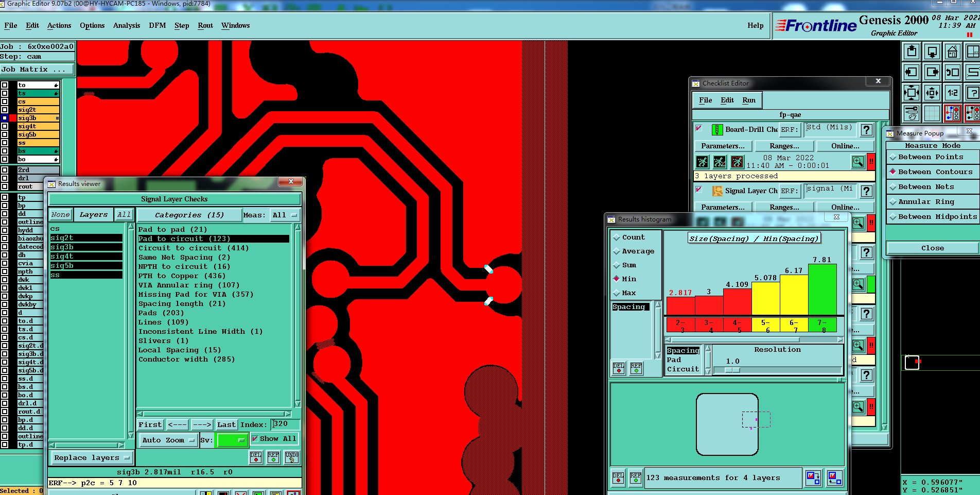Click the 1:2 zoom ratio icon
980x495 pixels.
pyautogui.click(x=952, y=93)
